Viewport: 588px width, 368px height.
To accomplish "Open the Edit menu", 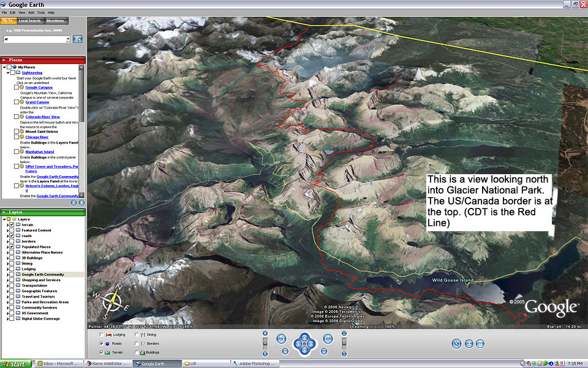I will (13, 12).
